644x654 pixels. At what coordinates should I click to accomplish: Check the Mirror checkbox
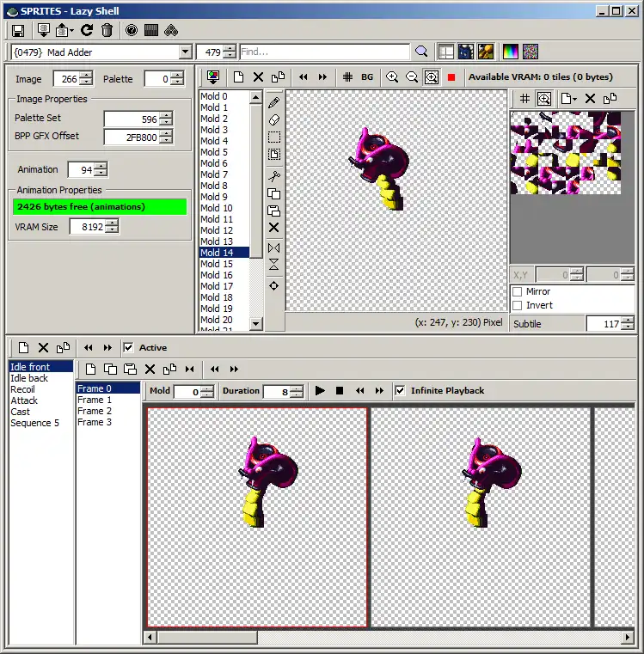pos(517,291)
